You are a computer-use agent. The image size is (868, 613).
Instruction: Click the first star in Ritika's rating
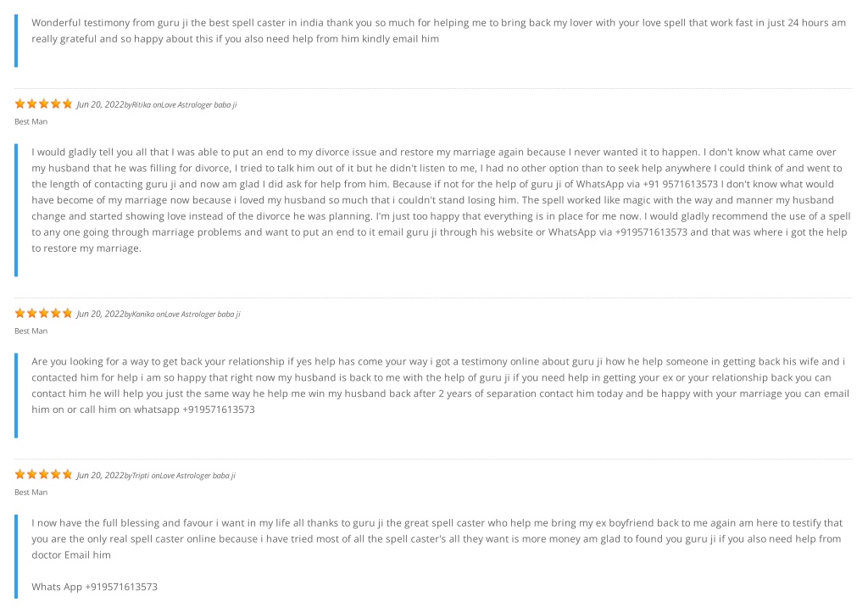click(20, 103)
